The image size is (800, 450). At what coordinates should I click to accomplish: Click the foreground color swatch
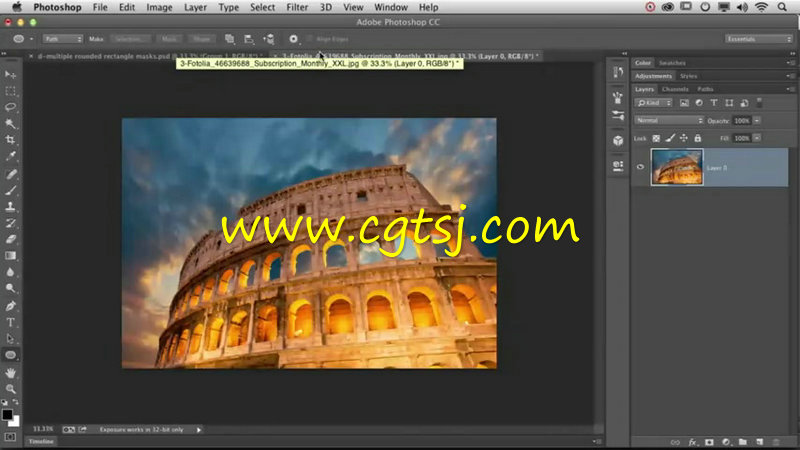point(7,415)
